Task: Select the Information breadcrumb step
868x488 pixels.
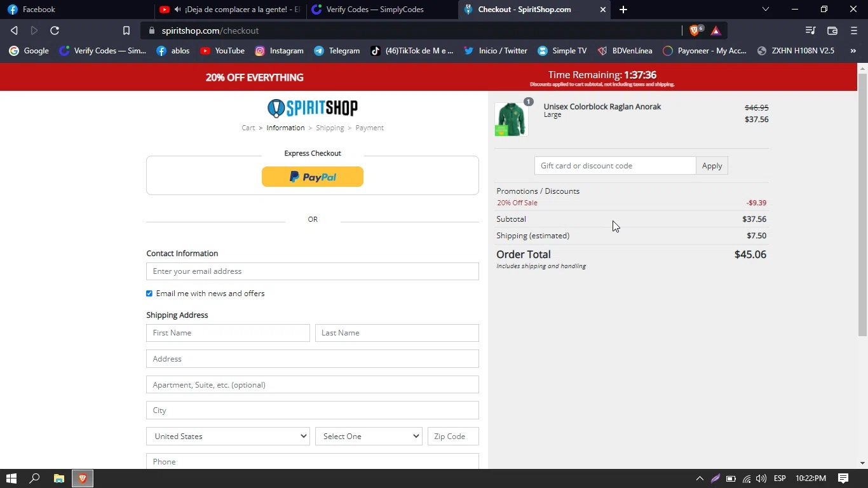Action: click(x=285, y=128)
